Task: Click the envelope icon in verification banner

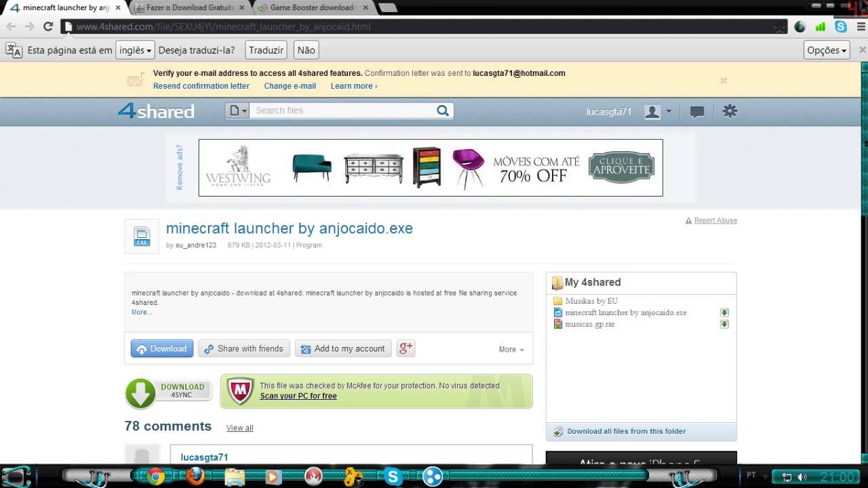Action: click(x=136, y=80)
